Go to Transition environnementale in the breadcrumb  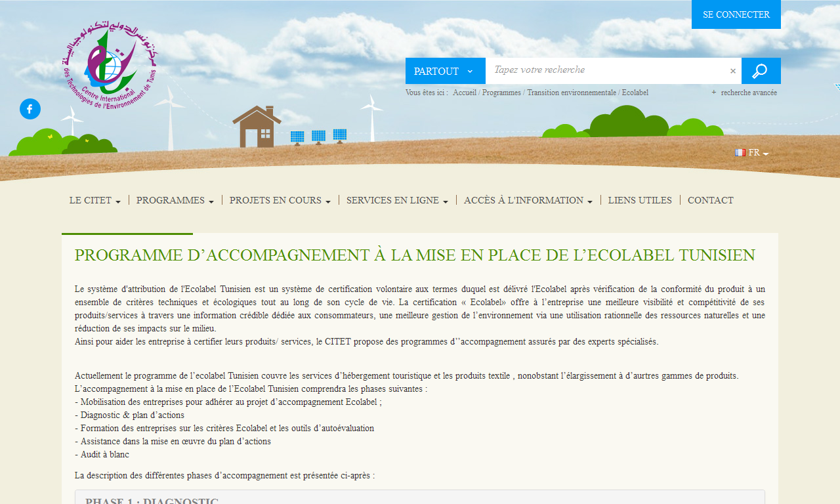coord(572,93)
